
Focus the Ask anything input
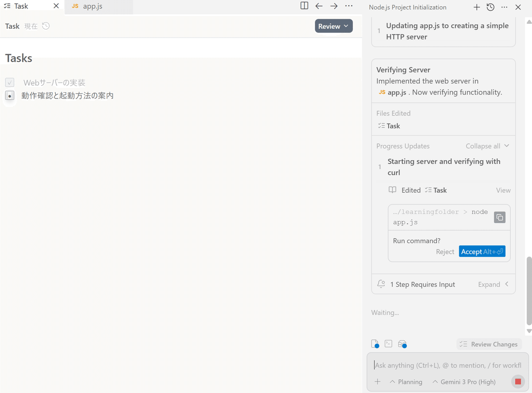448,365
